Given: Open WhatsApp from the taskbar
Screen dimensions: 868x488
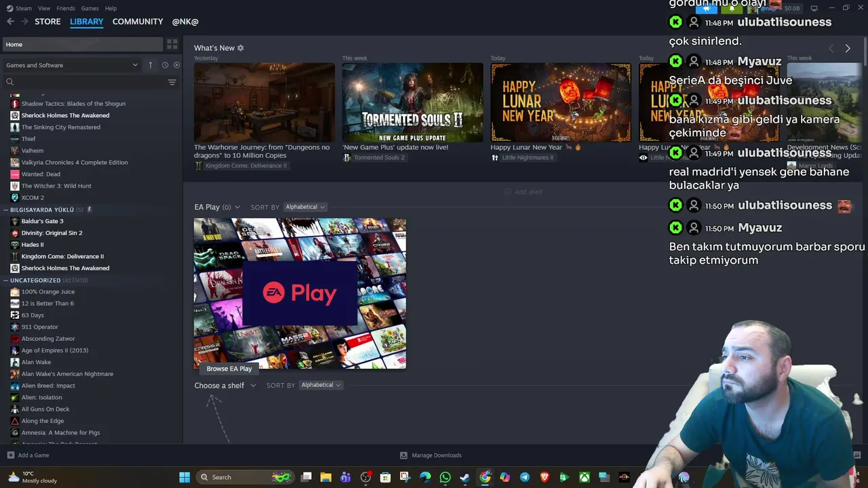Looking at the screenshot, I should tap(445, 477).
